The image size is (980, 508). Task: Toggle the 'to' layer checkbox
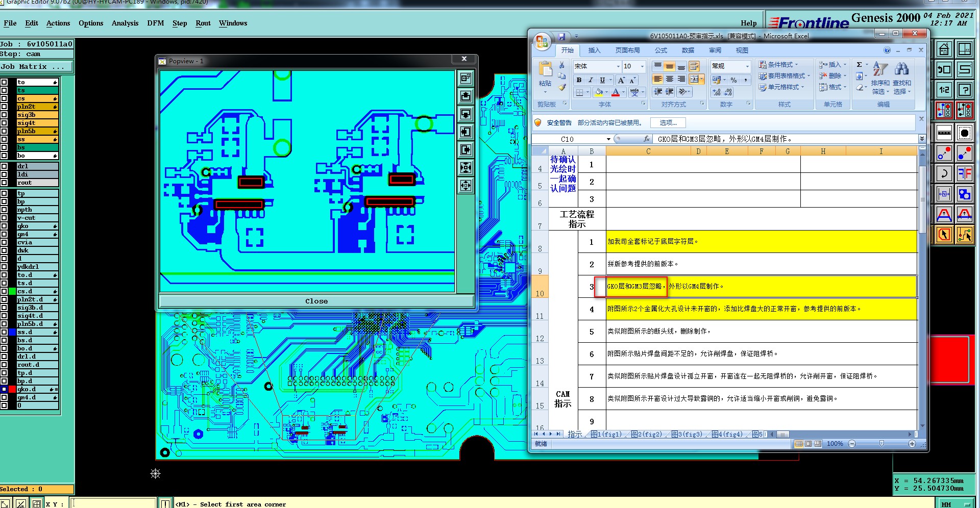[4, 82]
